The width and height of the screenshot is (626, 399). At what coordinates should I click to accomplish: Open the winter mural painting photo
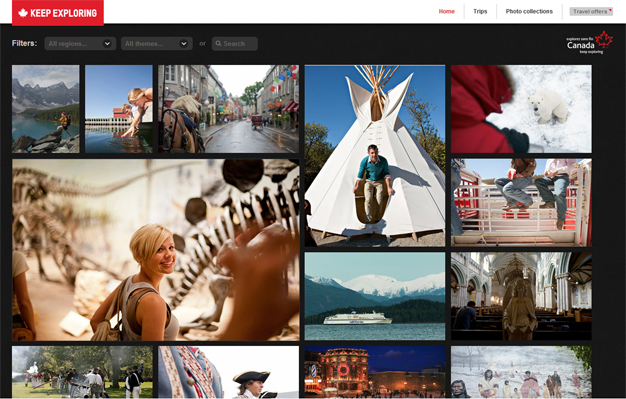521,372
